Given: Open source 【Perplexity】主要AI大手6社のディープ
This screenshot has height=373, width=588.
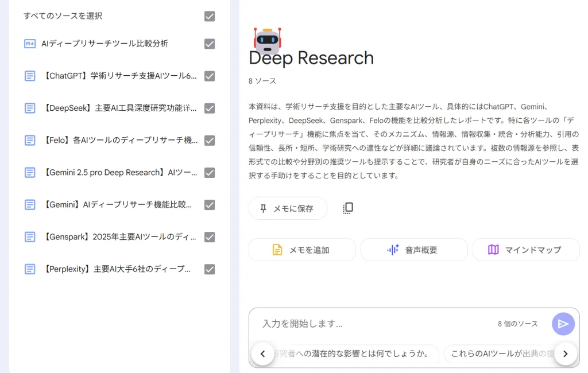Looking at the screenshot, I should click(117, 270).
